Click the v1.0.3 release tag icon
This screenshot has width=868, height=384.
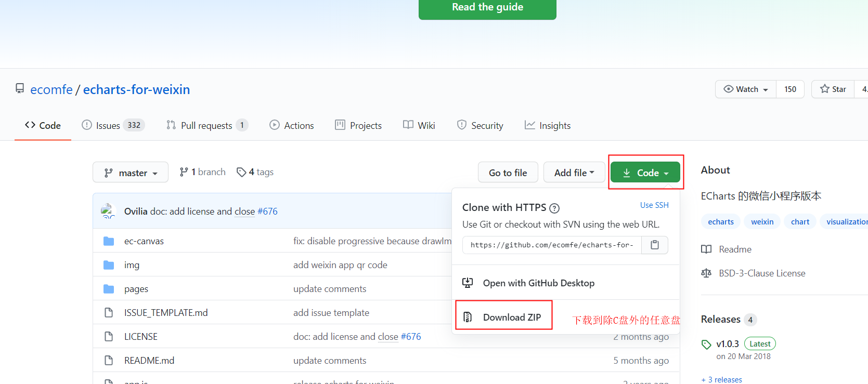(x=706, y=345)
